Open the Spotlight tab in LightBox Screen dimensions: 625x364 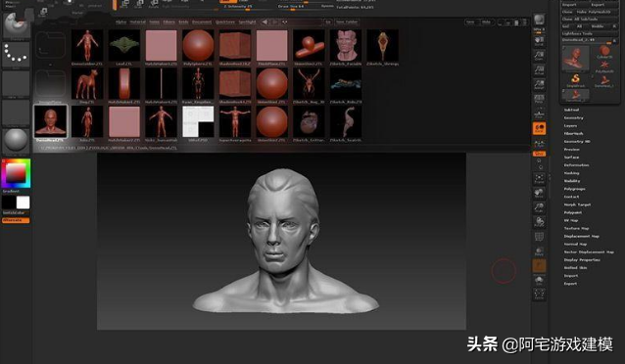(247, 22)
